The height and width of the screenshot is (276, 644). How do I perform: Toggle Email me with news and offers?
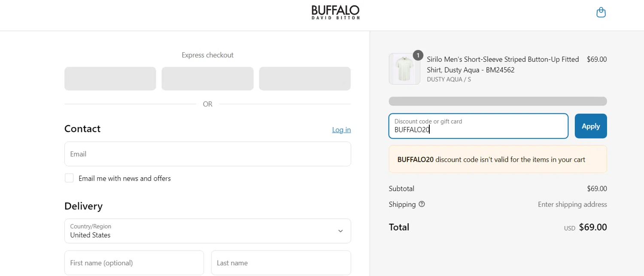click(x=69, y=178)
